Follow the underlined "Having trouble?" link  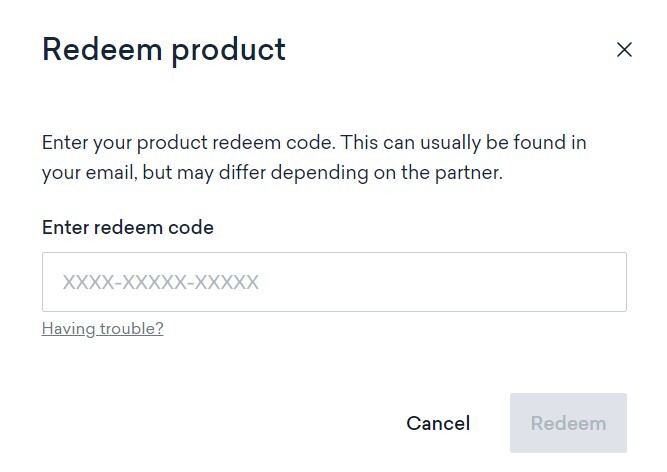click(102, 328)
